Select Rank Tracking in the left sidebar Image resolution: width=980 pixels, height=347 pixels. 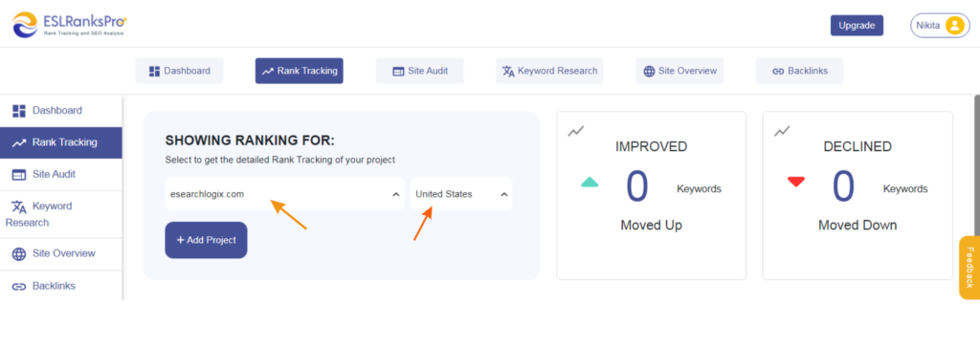tap(60, 142)
